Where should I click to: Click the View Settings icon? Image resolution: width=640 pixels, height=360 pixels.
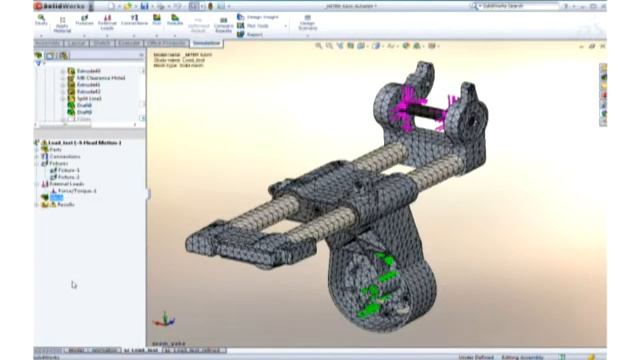pos(431,46)
